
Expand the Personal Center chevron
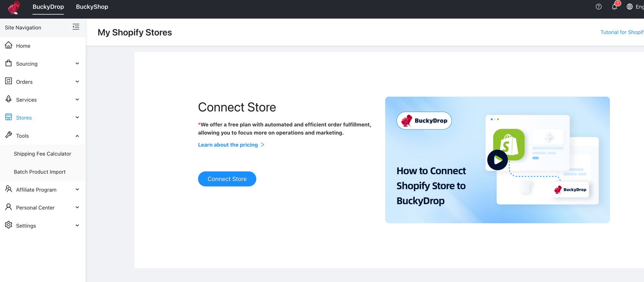[x=77, y=208]
